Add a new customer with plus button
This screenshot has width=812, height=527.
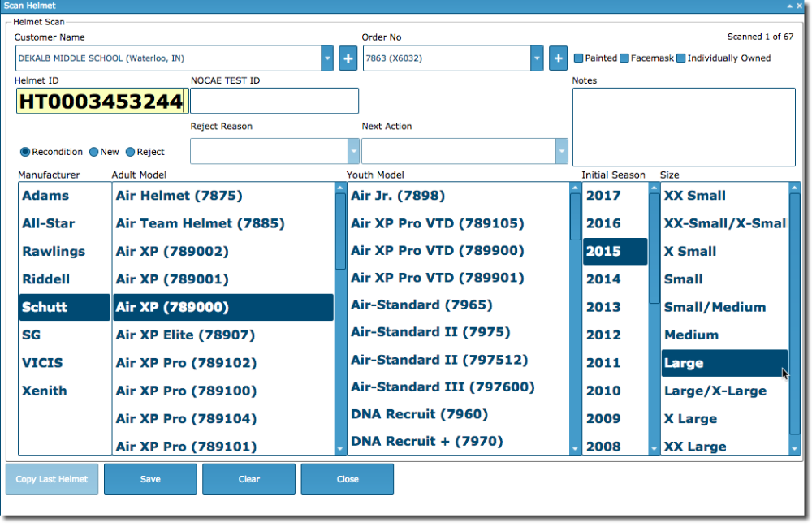pos(348,58)
